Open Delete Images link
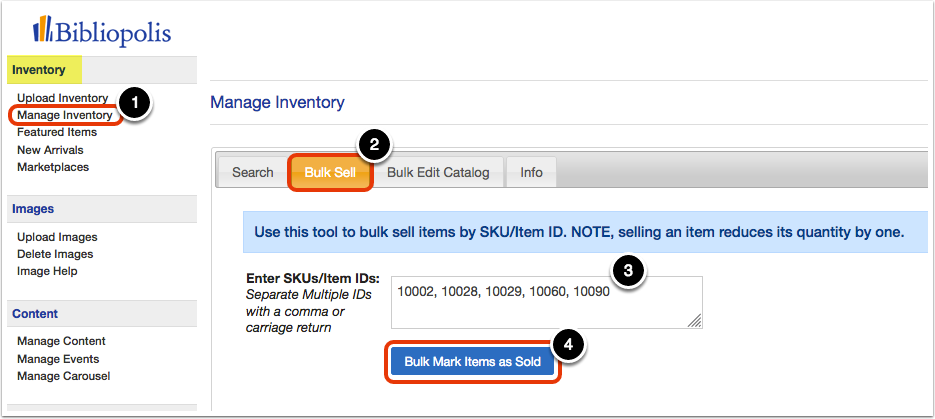This screenshot has width=935, height=419. click(55, 254)
